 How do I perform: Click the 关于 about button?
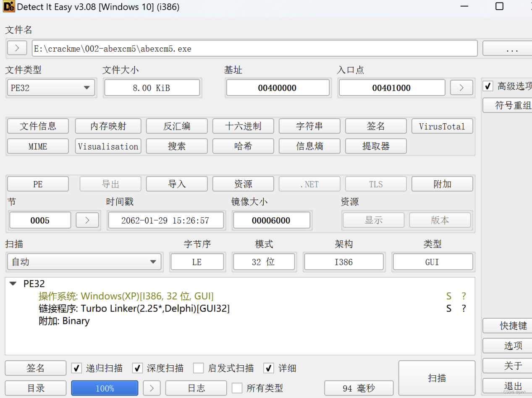coord(507,366)
